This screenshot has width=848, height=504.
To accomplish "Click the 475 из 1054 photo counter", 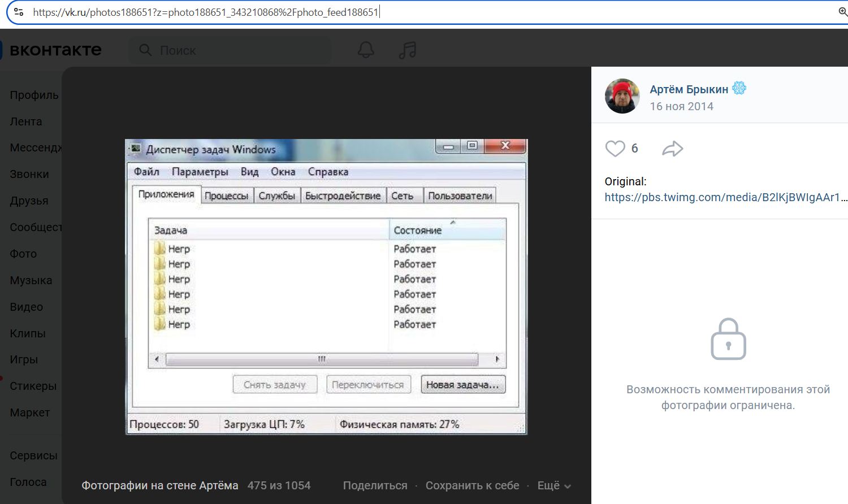I will point(279,485).
